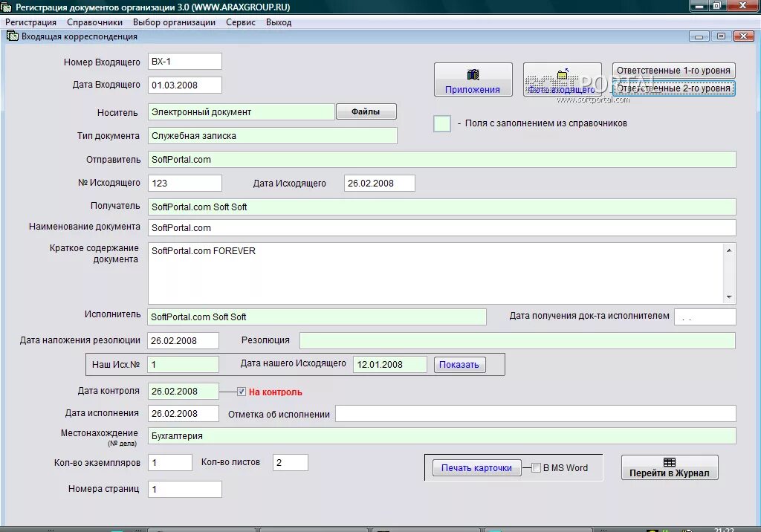Screen dimensions: 761x532
Task: Click the application icon in title bar
Action: tap(6, 7)
